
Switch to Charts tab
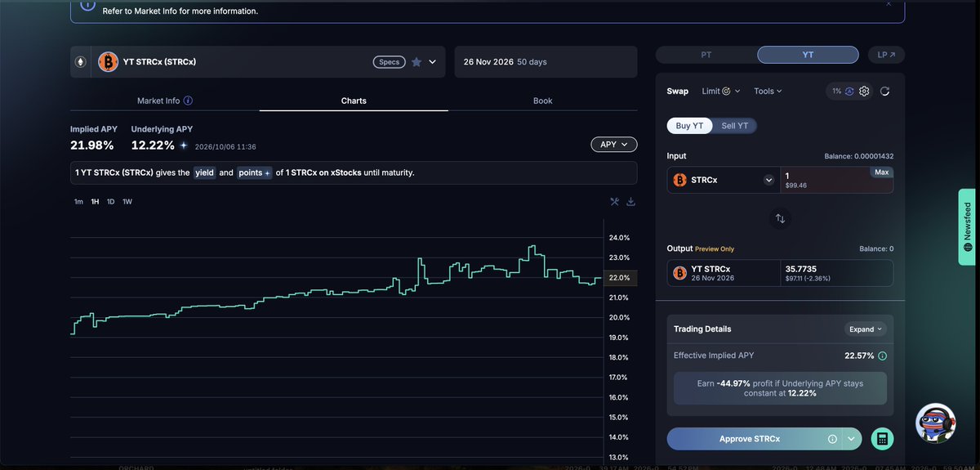pyautogui.click(x=354, y=101)
